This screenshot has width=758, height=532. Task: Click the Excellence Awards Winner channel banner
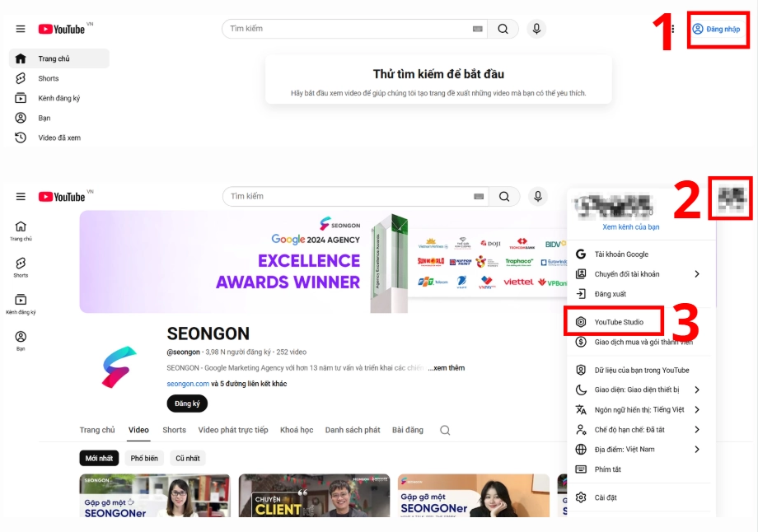[x=323, y=261]
